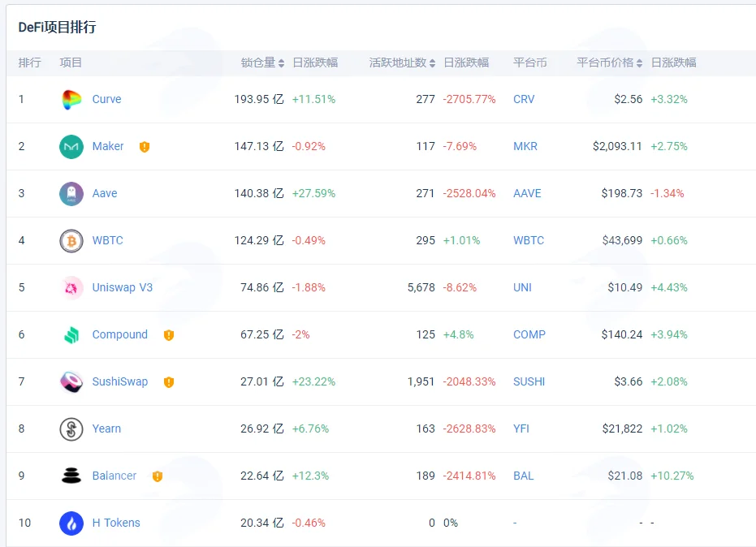Open the SushiSwap project link
Viewport: 756px width, 547px height.
tap(120, 381)
